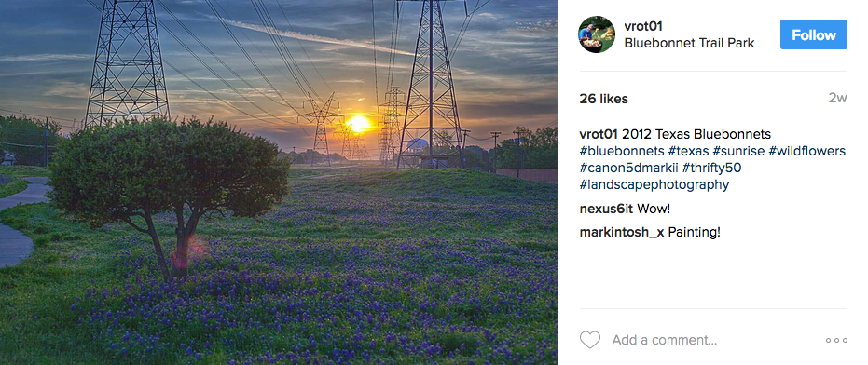Click the #bluebonnets hashtag
This screenshot has width=868, height=365.
pyautogui.click(x=622, y=151)
